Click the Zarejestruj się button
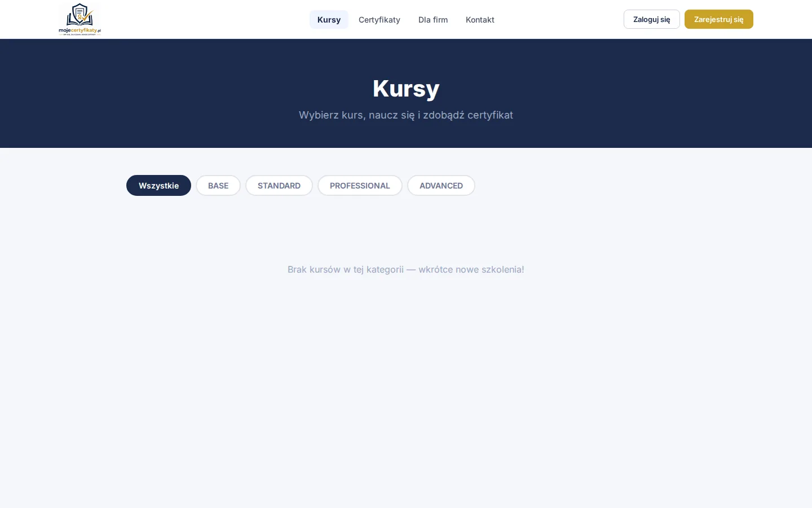This screenshot has height=508, width=812. 719,19
